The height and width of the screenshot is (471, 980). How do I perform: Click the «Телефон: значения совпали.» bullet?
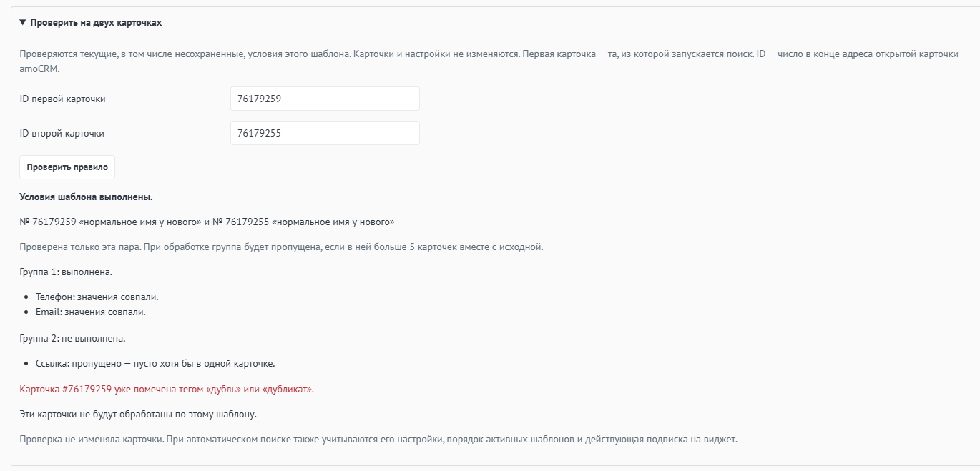click(x=97, y=297)
